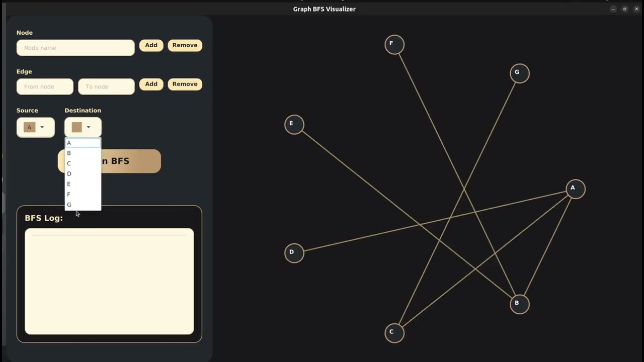
Task: Click the Remove button in the Edge row
Action: pyautogui.click(x=185, y=84)
